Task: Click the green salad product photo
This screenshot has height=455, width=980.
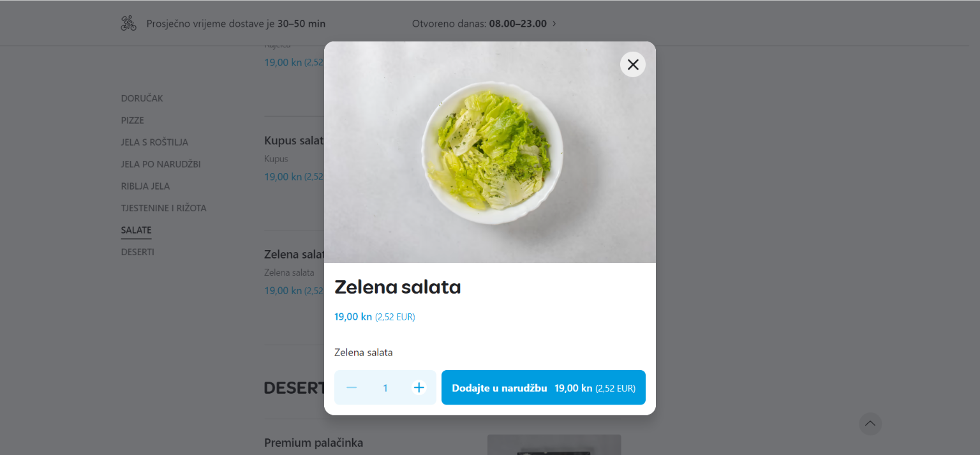Action: click(490, 152)
